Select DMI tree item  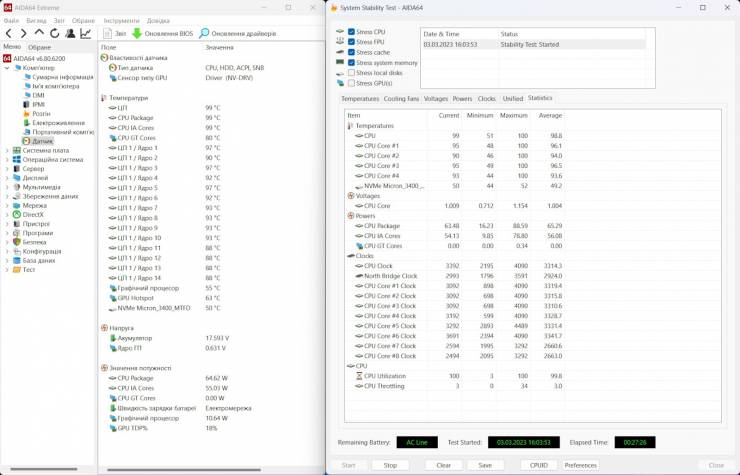click(x=38, y=95)
